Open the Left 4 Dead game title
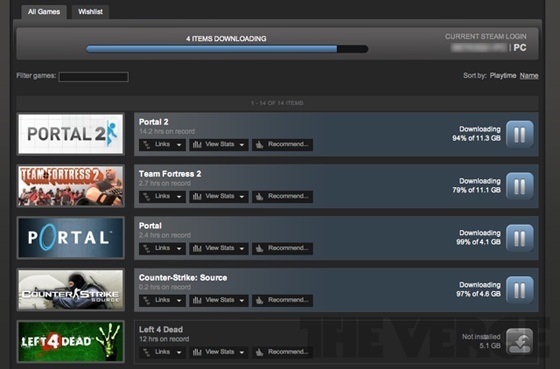The width and height of the screenshot is (560, 369). coord(161,329)
